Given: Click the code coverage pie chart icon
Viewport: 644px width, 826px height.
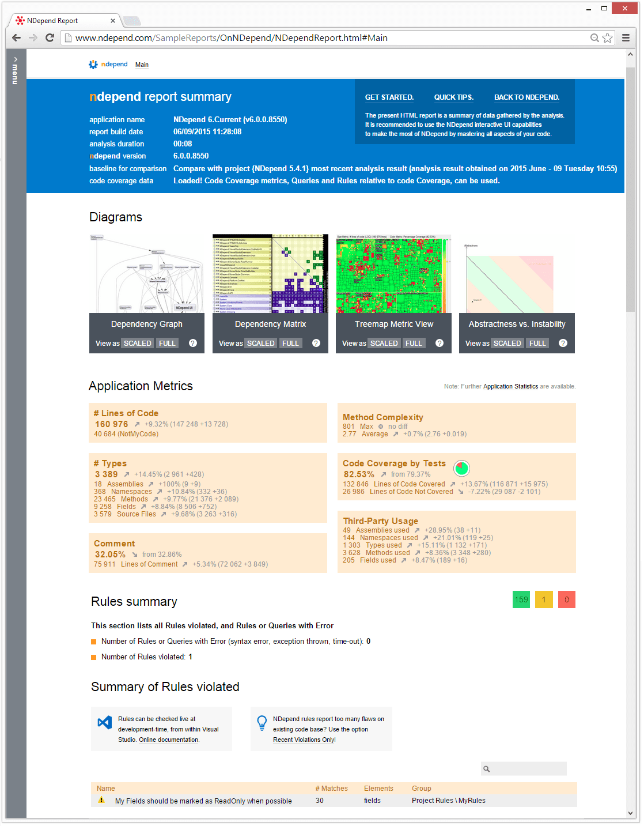Looking at the screenshot, I should (x=461, y=468).
